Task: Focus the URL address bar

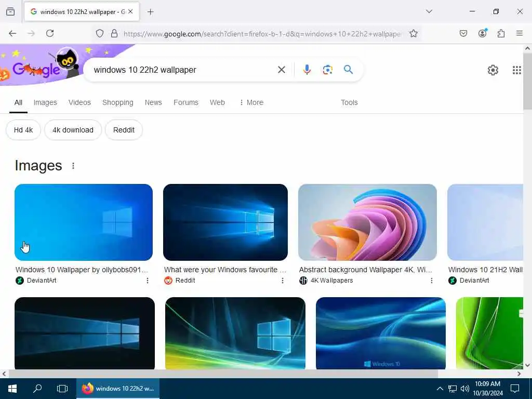Action: click(262, 34)
